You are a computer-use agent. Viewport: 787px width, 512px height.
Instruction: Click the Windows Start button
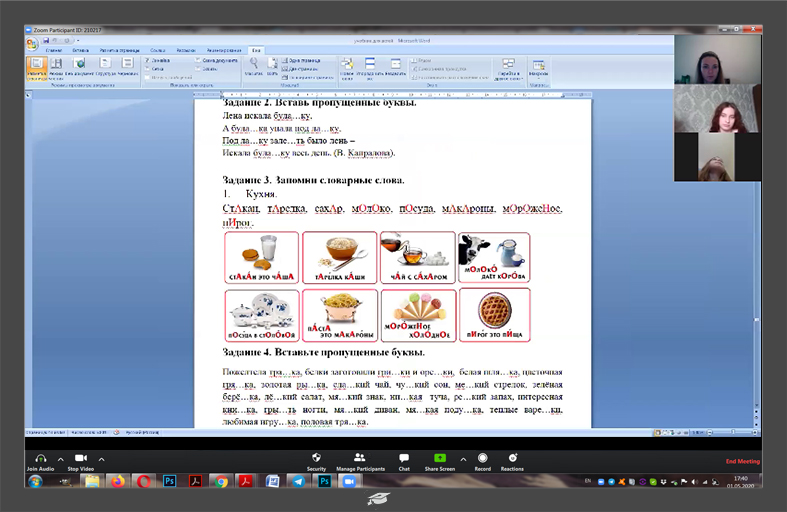pos(35,482)
